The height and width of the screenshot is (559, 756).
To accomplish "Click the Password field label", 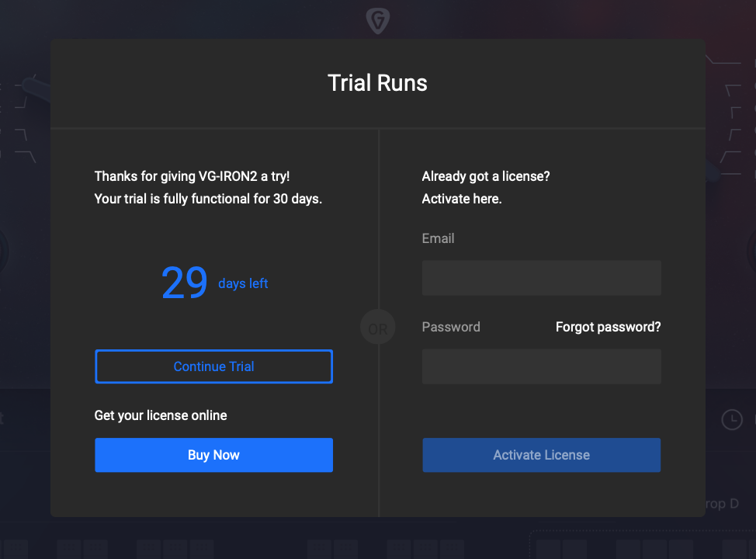I will point(451,327).
